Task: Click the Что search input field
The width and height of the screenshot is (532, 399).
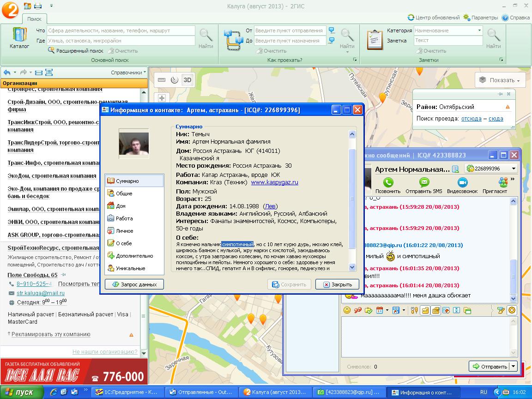Action: tap(121, 30)
